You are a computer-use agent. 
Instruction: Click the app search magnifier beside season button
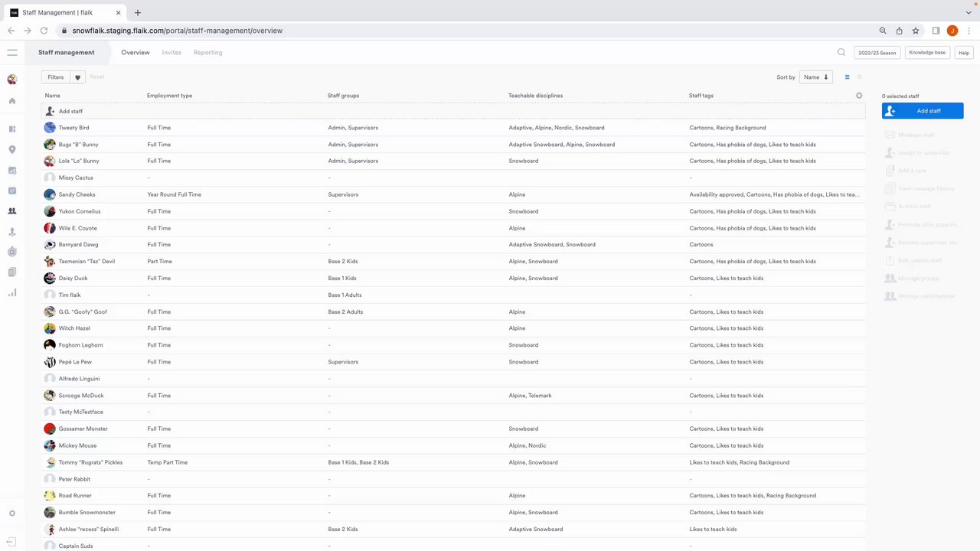coord(841,53)
